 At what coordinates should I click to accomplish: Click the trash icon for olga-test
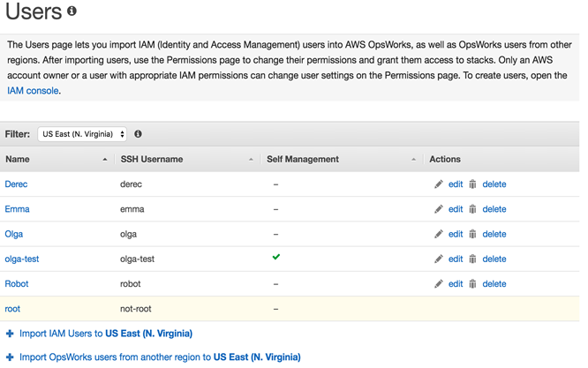click(x=472, y=259)
